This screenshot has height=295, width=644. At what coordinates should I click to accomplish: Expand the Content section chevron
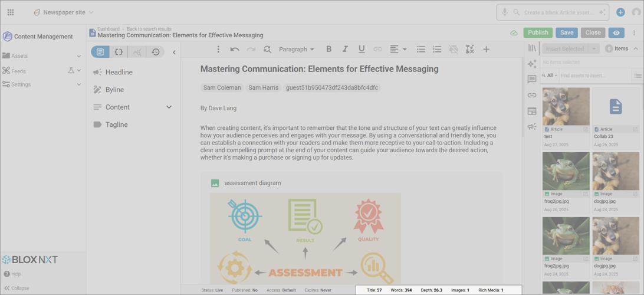169,107
